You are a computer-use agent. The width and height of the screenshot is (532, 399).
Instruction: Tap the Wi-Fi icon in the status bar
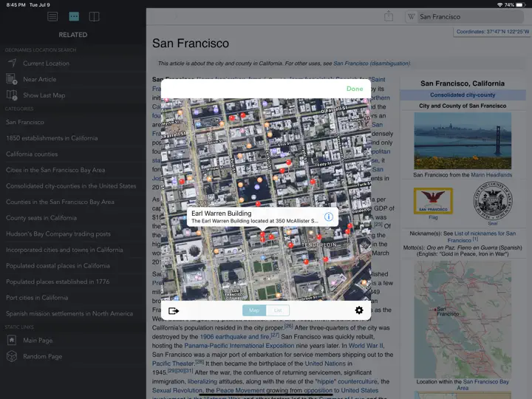(x=499, y=4)
